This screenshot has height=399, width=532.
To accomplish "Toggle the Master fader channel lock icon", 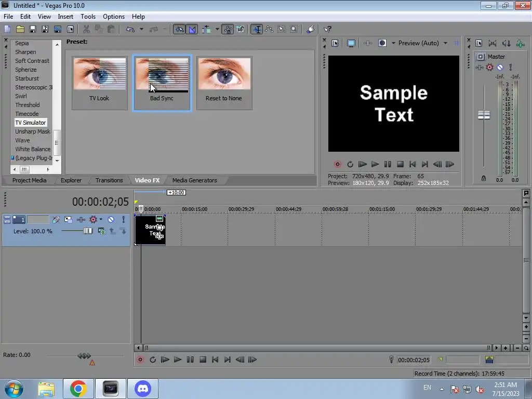I will point(484,178).
